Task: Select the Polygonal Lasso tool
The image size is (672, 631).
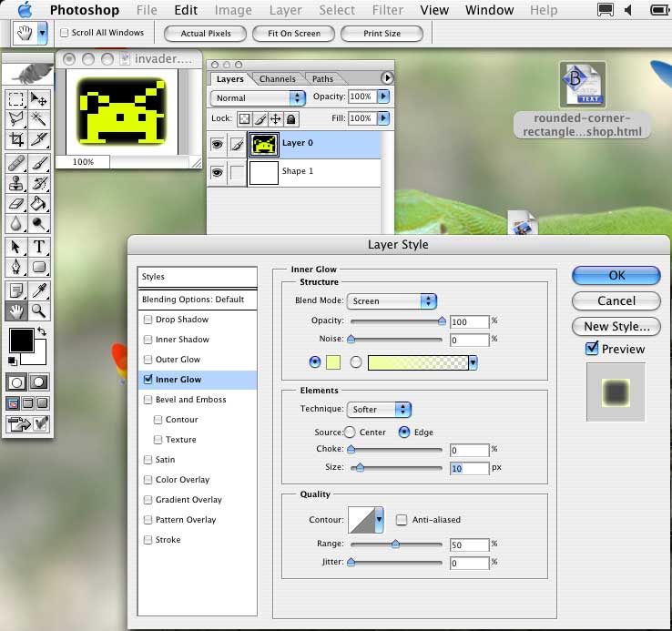Action: pos(16,119)
